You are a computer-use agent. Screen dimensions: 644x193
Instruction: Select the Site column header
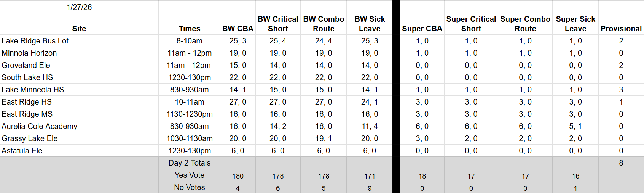[x=79, y=29]
